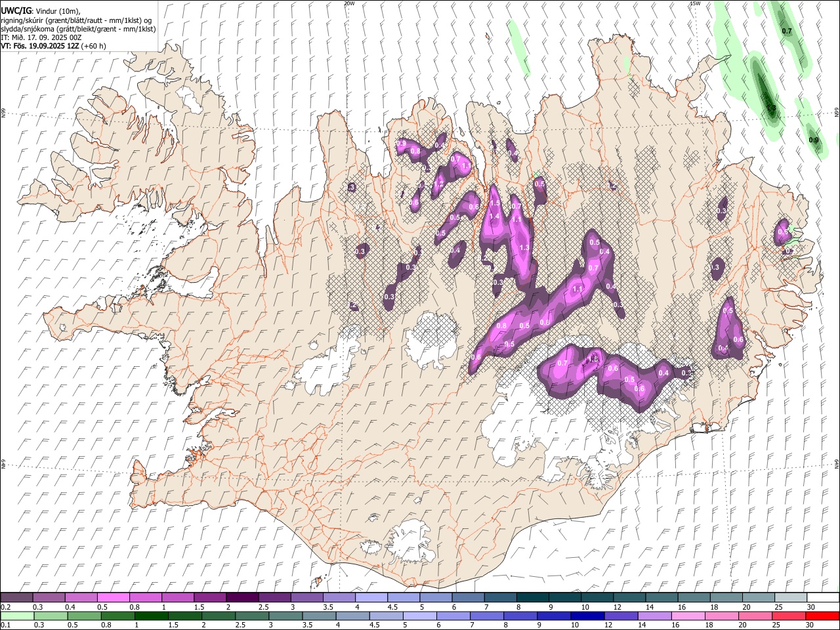Pick the bright red 30 swatch in the lower legend row
Viewport: 840px width, 630px height.
(x=821, y=616)
